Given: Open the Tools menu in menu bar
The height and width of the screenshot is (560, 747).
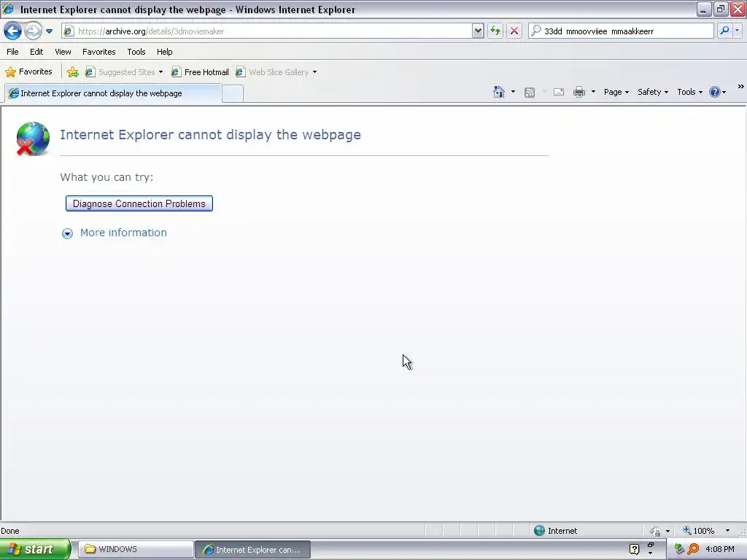Looking at the screenshot, I should click(x=136, y=52).
